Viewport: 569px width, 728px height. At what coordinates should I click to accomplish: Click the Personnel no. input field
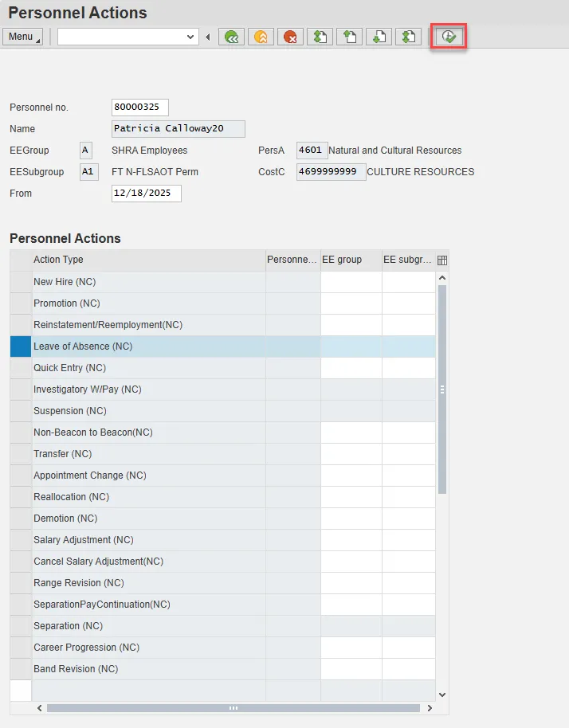pyautogui.click(x=139, y=108)
